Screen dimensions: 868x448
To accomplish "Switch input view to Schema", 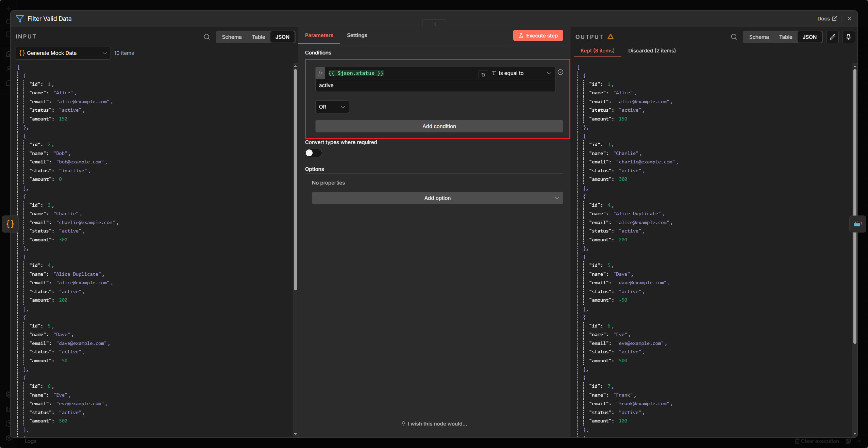I will (232, 37).
